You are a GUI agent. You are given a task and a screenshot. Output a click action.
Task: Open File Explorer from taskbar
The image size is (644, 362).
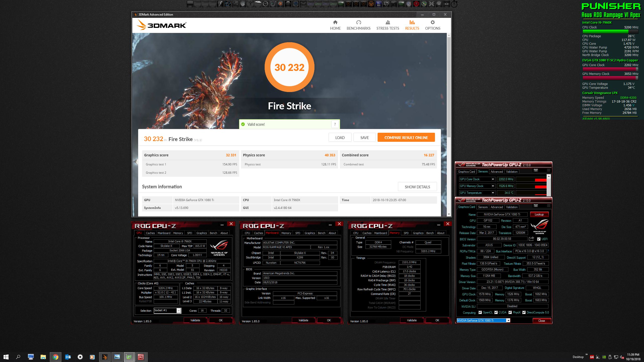(x=43, y=357)
